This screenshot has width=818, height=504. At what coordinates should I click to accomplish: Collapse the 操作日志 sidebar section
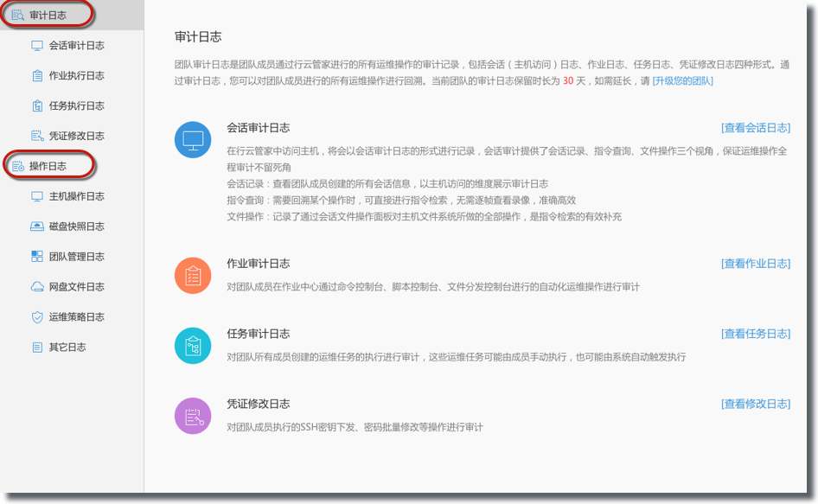pos(48,166)
